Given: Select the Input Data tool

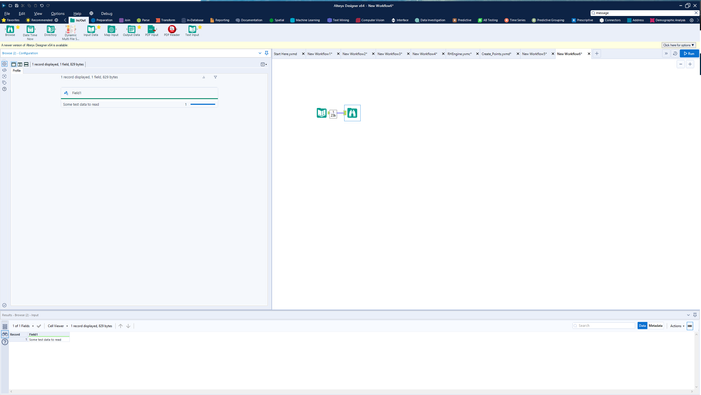Looking at the screenshot, I should [x=91, y=31].
